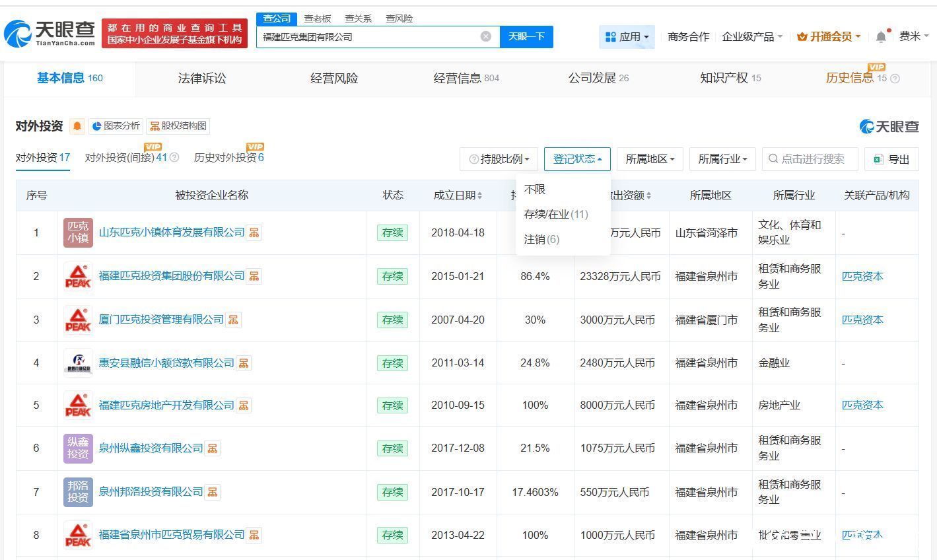This screenshot has width=937, height=560.
Task: Click help icon beside 对外投资(间接) 41
Action: click(x=174, y=158)
